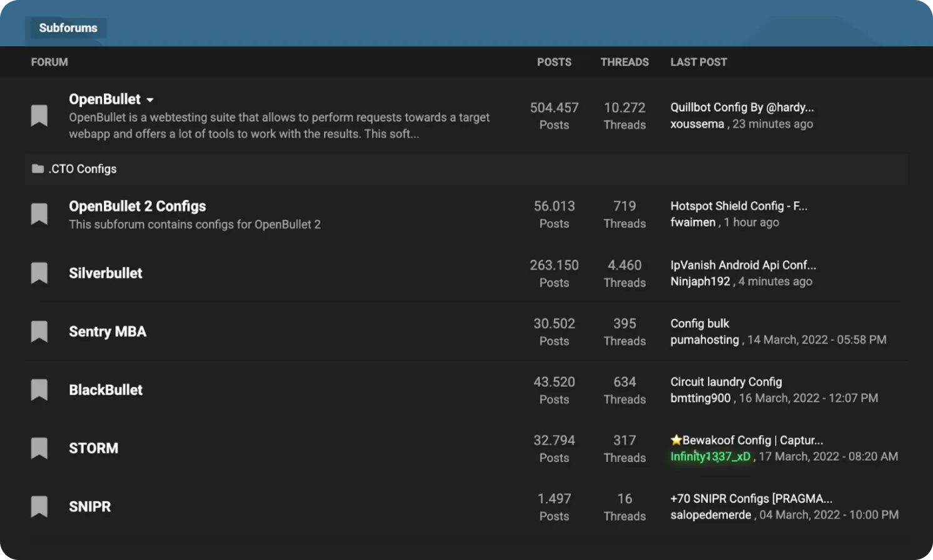Click the folder icon beside .CTO Configs
The width and height of the screenshot is (933, 560).
(x=38, y=169)
